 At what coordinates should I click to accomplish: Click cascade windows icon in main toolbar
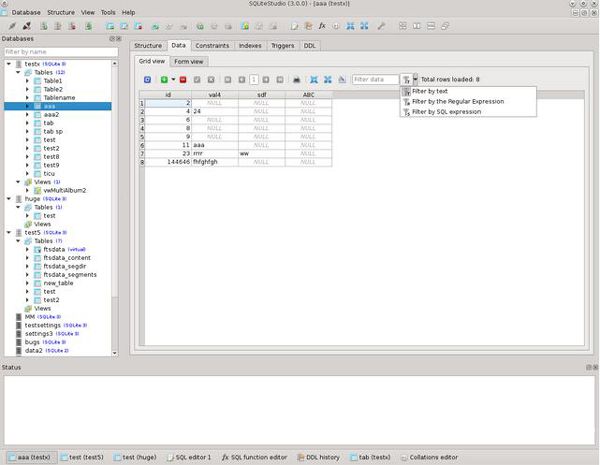[x=445, y=26]
